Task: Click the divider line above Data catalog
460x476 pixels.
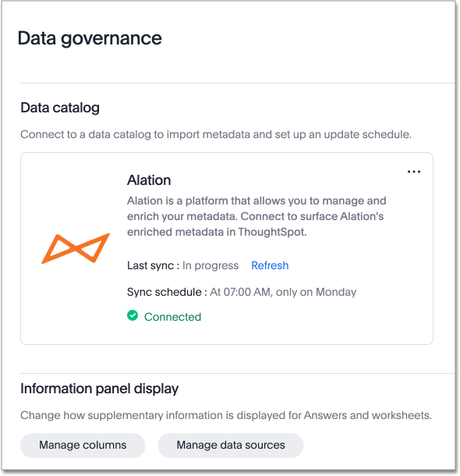Action: [238, 83]
